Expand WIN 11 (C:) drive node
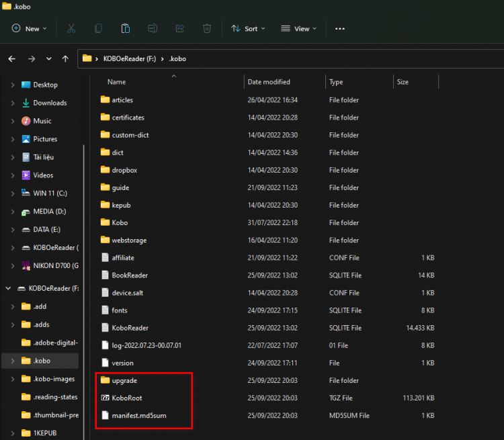The image size is (504, 440). click(13, 193)
